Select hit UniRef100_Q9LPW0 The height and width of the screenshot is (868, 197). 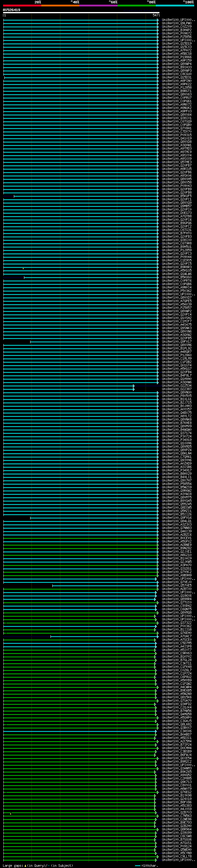point(176,23)
